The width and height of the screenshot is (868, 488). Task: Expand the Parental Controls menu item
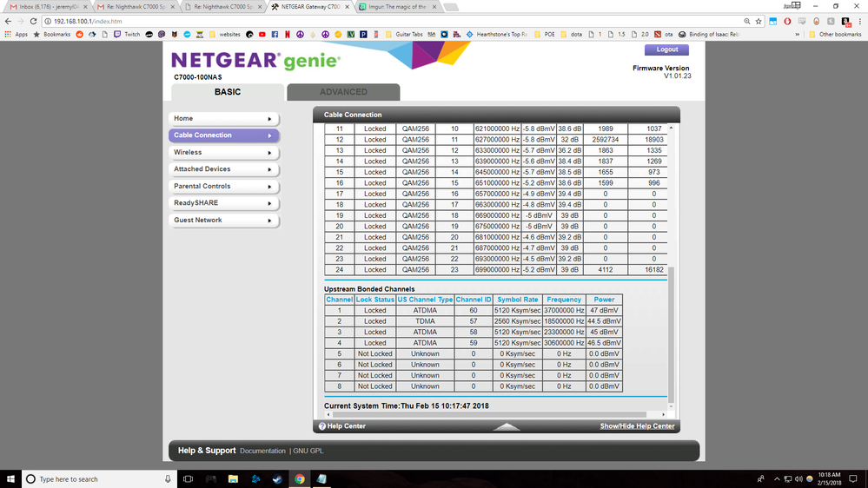pos(223,186)
